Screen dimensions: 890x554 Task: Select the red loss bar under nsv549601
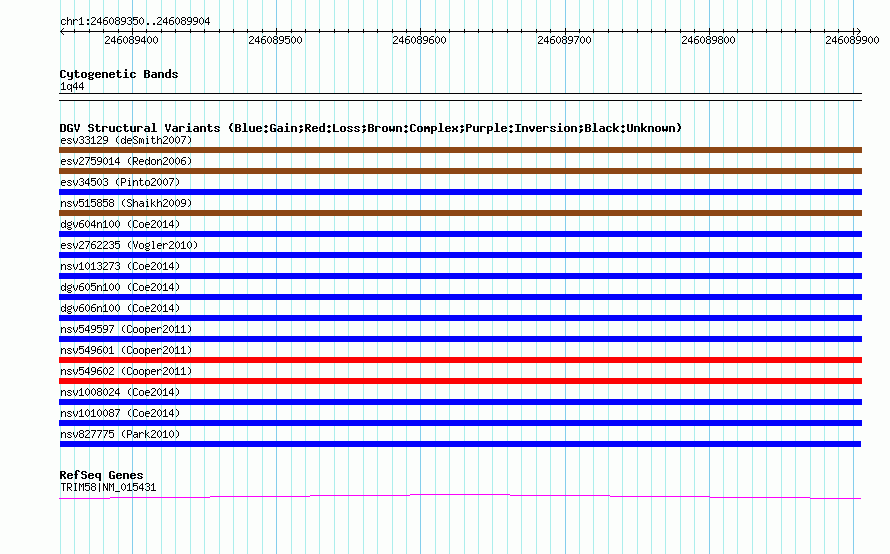[x=460, y=360]
